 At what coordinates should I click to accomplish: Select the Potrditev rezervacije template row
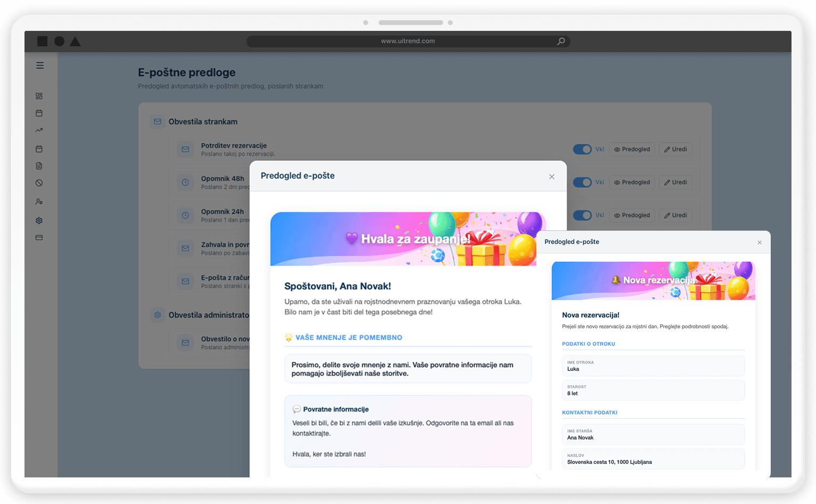pyautogui.click(x=234, y=149)
